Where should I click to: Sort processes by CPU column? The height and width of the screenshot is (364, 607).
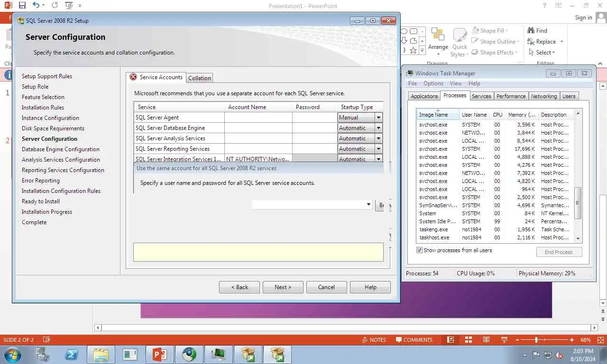click(x=497, y=115)
